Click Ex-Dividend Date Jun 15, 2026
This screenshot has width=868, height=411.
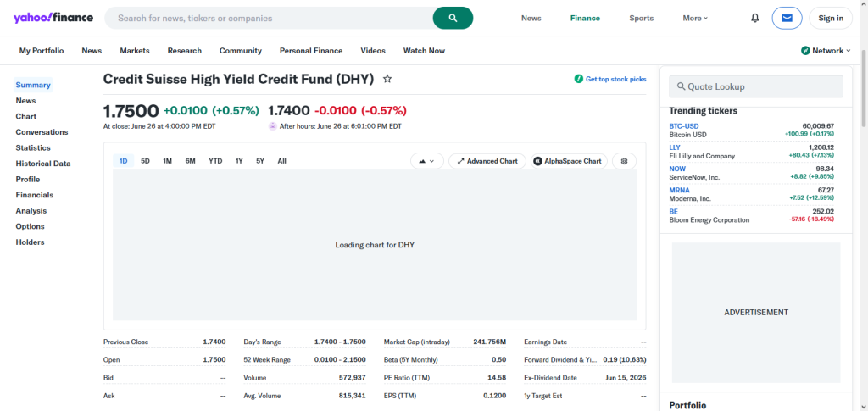coord(626,378)
